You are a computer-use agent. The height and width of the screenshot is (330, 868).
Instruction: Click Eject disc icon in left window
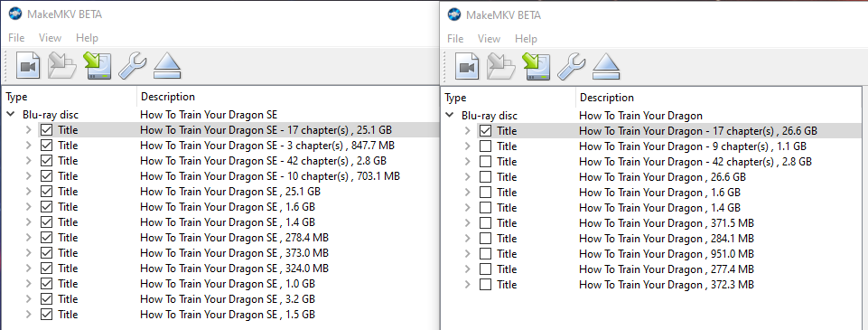point(168,66)
